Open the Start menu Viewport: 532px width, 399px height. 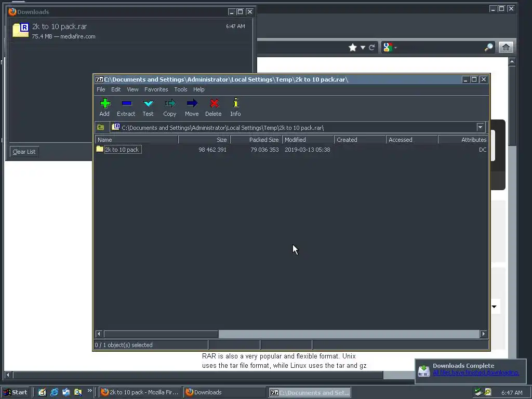click(x=16, y=392)
